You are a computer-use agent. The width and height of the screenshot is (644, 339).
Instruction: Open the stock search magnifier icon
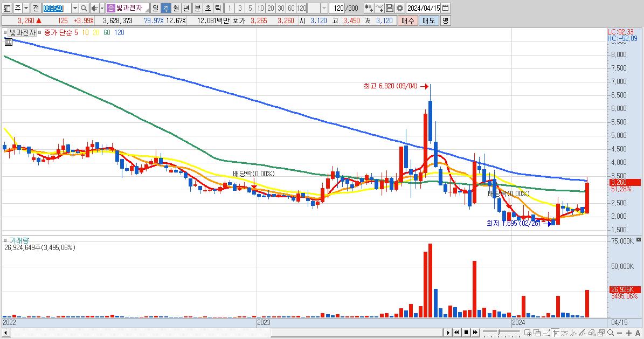(84, 8)
